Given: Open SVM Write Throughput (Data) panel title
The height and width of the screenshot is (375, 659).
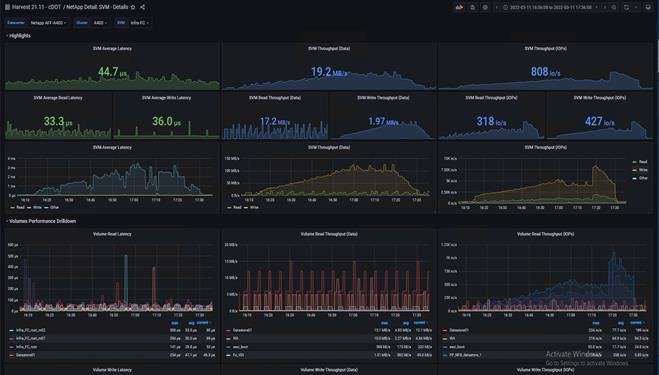Looking at the screenshot, I should point(383,98).
